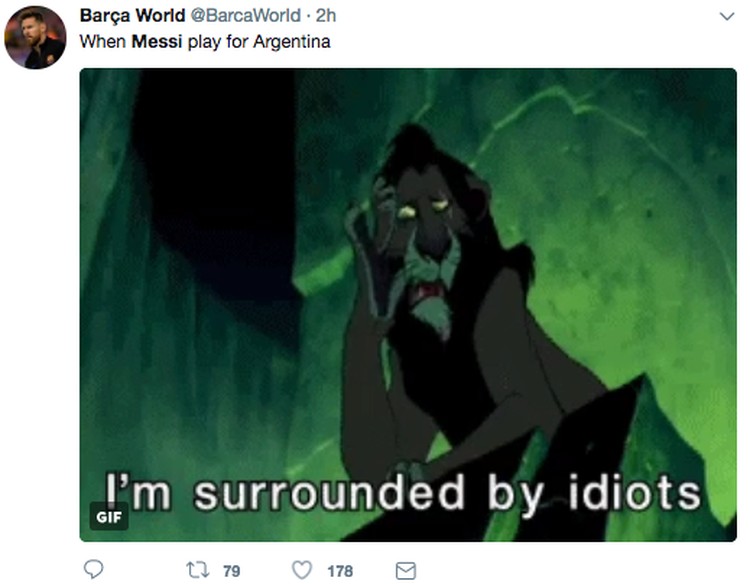Click the bold word Messi in tweet
750x584 pixels.
(x=157, y=42)
